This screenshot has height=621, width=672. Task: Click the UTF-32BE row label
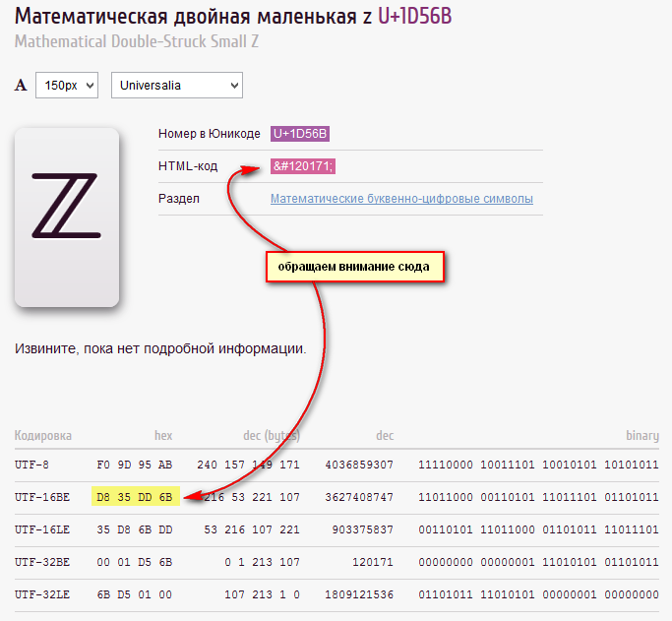(42, 562)
